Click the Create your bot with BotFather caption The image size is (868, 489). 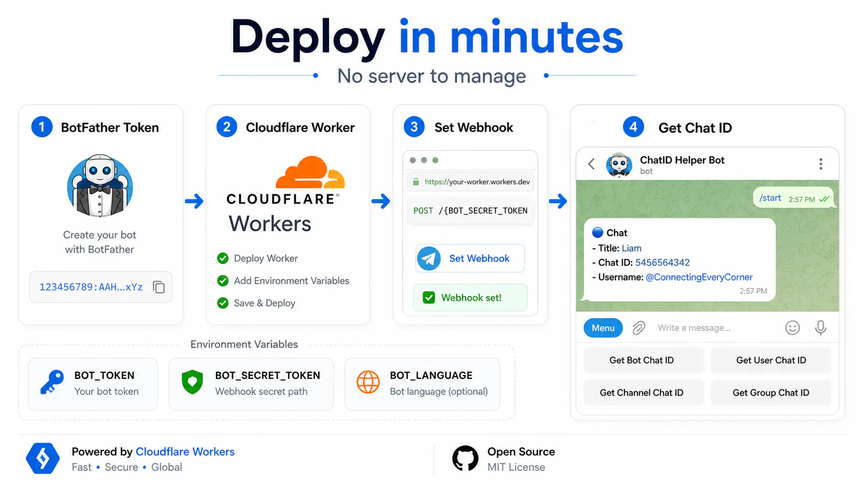(x=100, y=242)
